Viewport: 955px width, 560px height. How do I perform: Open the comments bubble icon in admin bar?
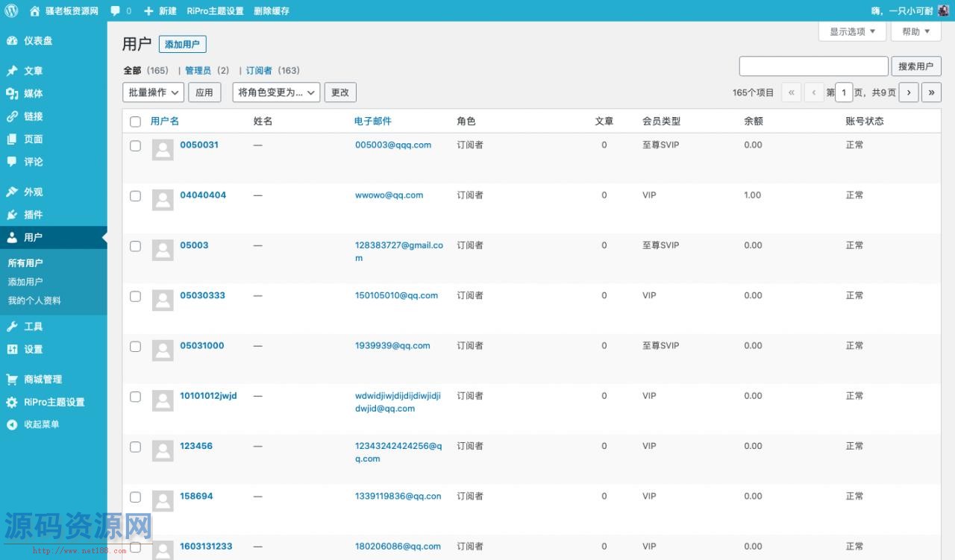tap(116, 10)
